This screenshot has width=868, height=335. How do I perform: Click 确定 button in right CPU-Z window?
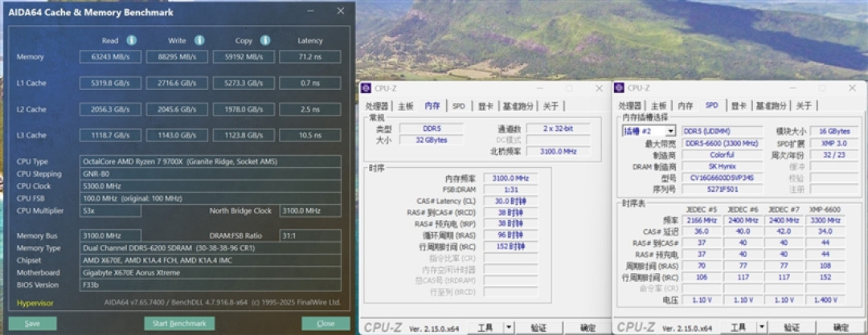pos(841,328)
